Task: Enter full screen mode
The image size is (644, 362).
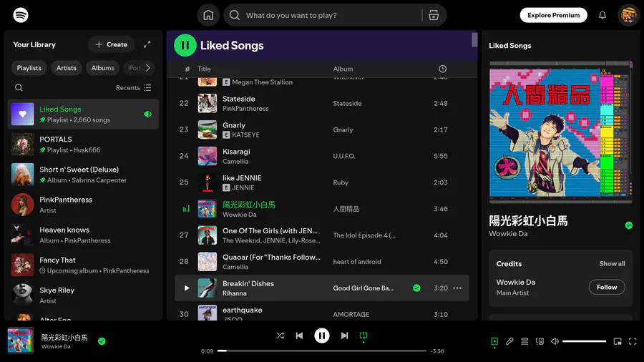Action: [633, 341]
